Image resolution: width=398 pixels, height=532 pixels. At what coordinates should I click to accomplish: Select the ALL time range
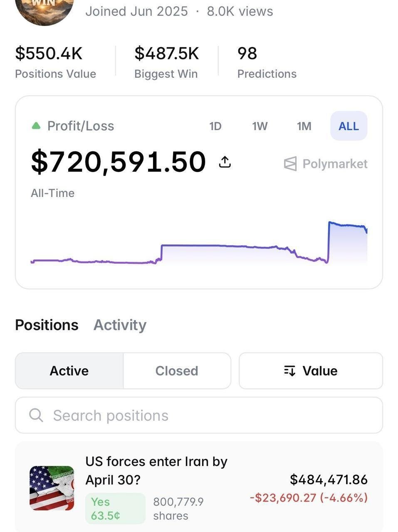pos(349,126)
